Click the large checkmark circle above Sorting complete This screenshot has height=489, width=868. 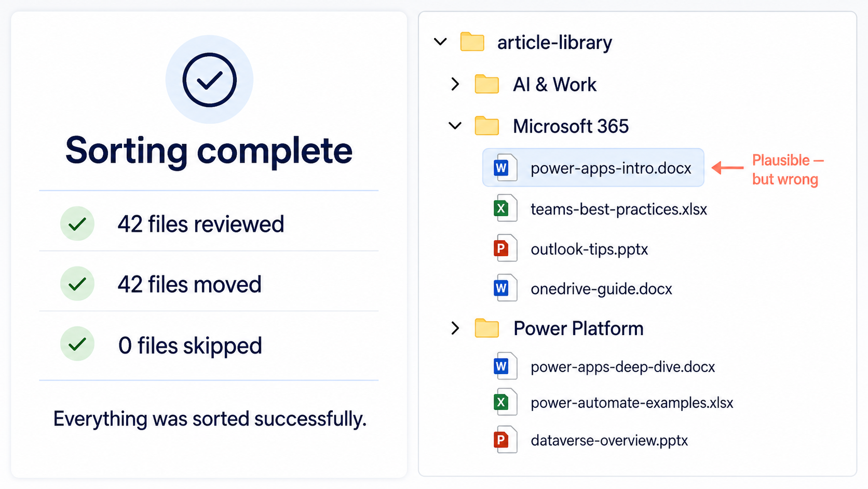209,80
